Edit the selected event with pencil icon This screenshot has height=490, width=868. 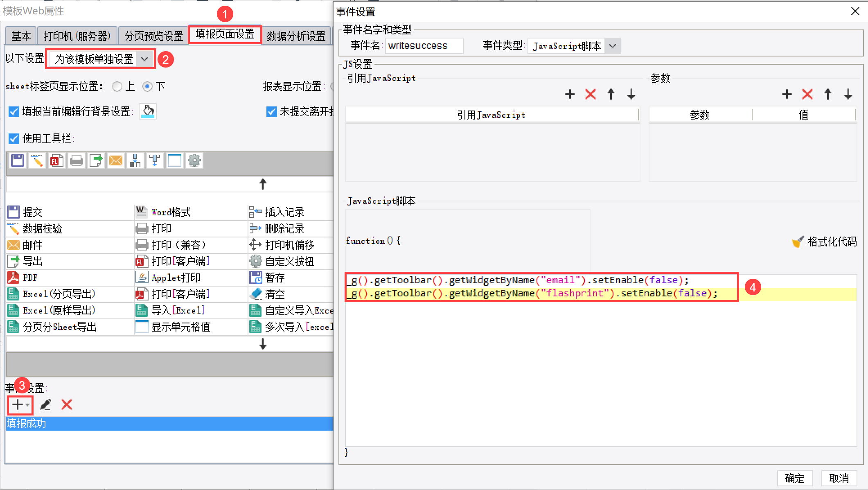(45, 405)
